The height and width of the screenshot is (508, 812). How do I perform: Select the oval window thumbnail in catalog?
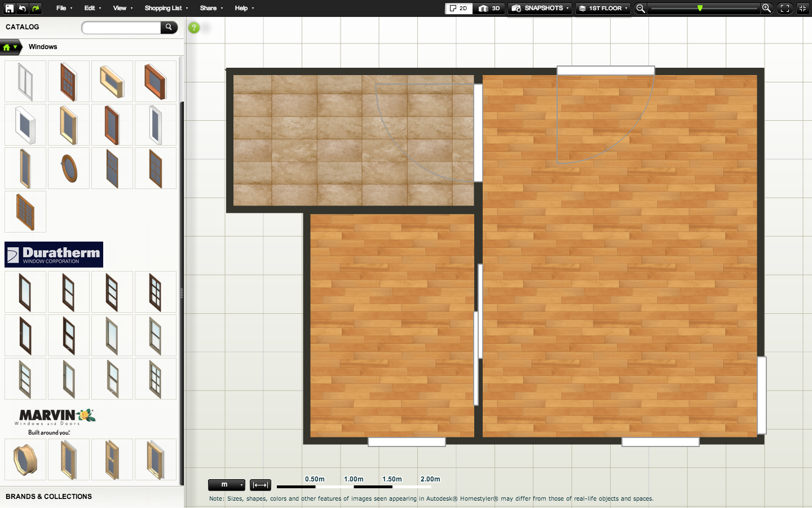point(69,168)
